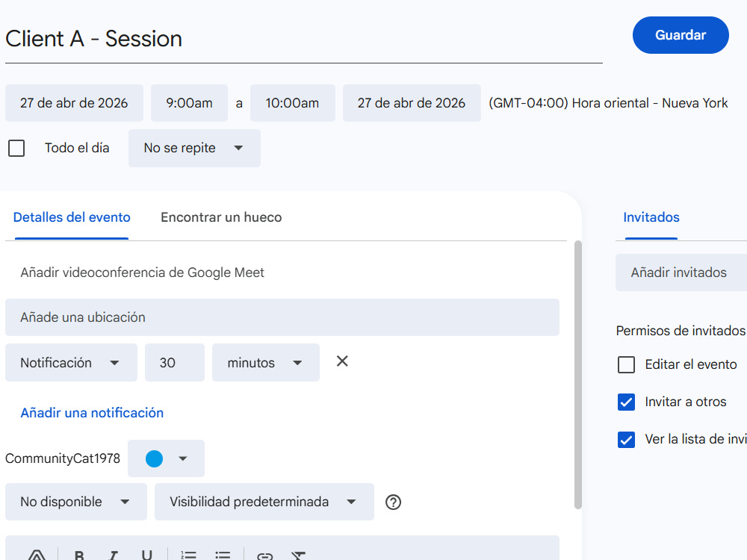
Task: Open the No se repite dropdown
Action: (194, 148)
